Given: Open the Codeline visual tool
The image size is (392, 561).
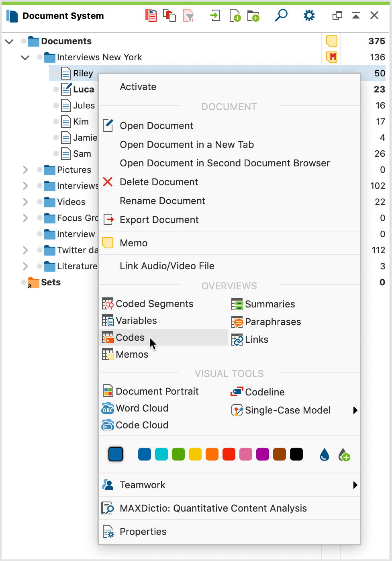Looking at the screenshot, I should click(x=258, y=392).
